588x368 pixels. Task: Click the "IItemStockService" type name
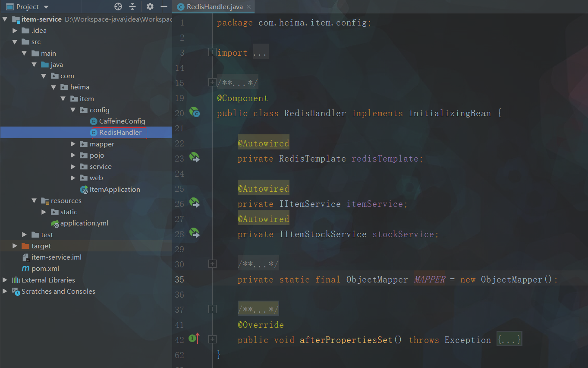[323, 234]
